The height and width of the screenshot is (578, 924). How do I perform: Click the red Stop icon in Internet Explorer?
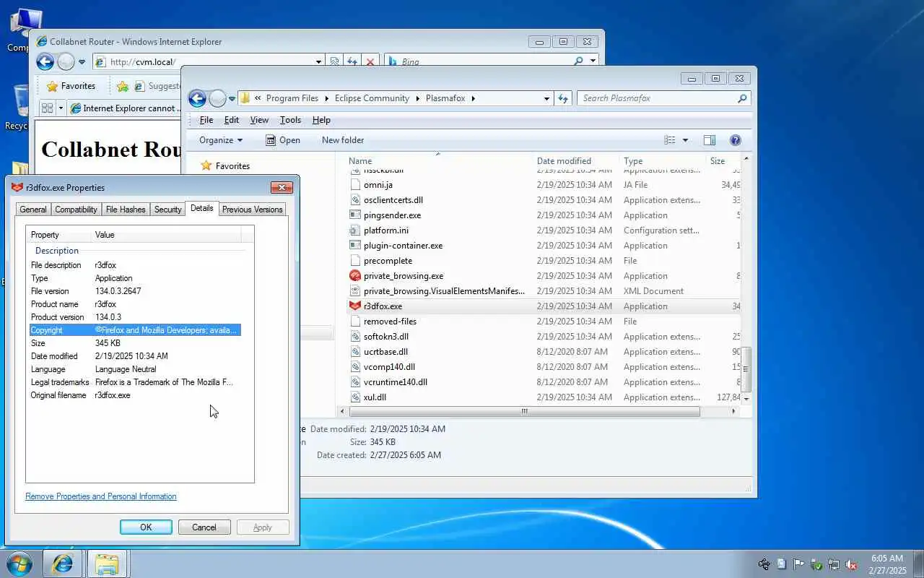coord(370,62)
